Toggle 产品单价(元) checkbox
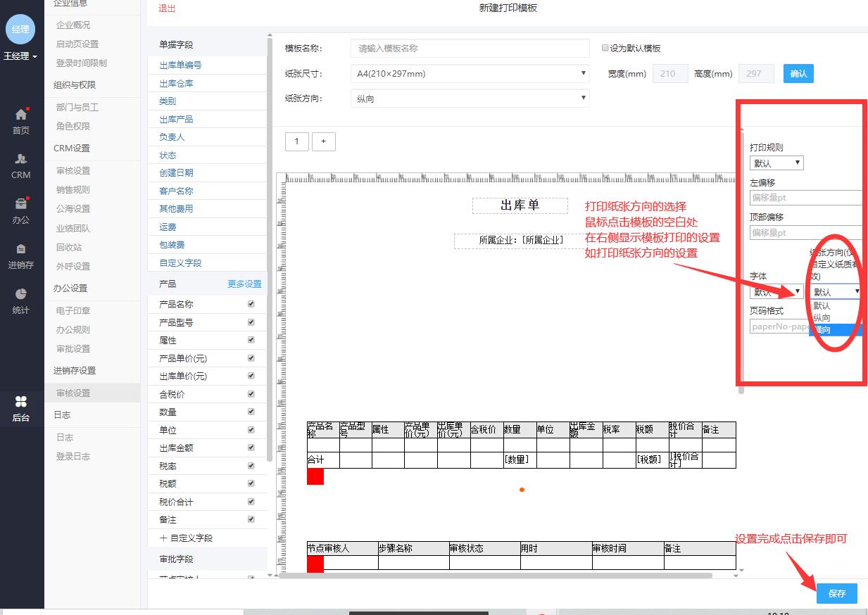The width and height of the screenshot is (868, 615). [251, 358]
